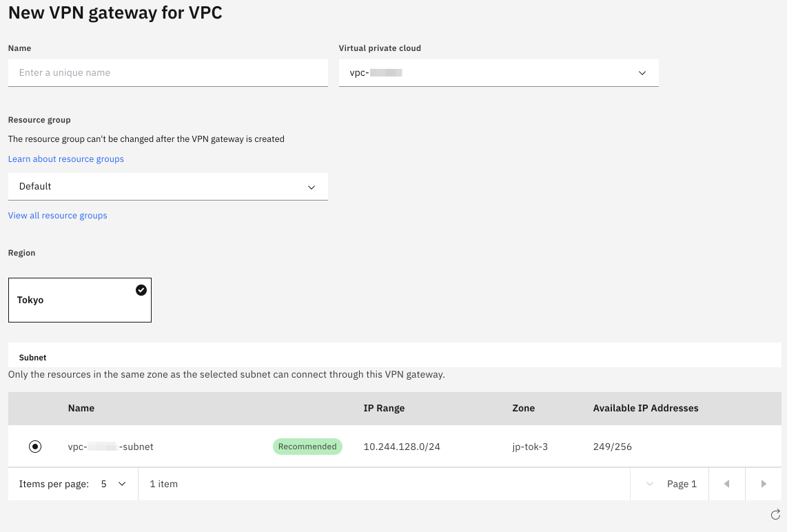Click View all resource groups link
The image size is (787, 532).
[58, 216]
